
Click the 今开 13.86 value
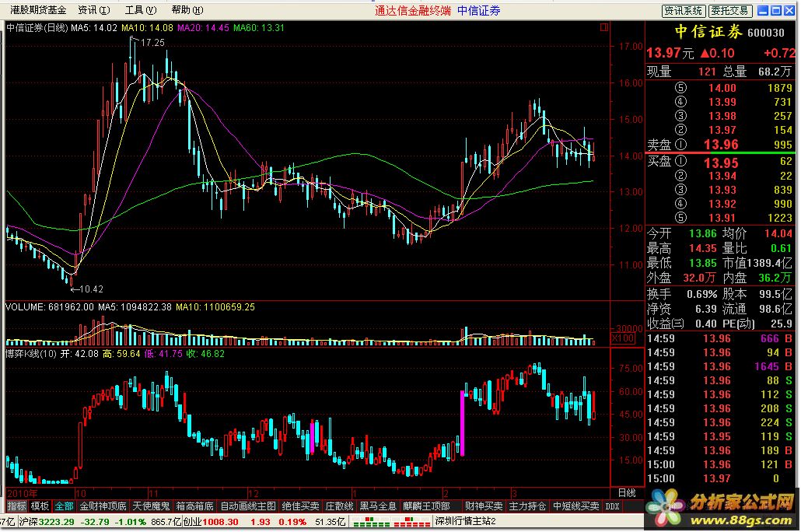click(702, 234)
